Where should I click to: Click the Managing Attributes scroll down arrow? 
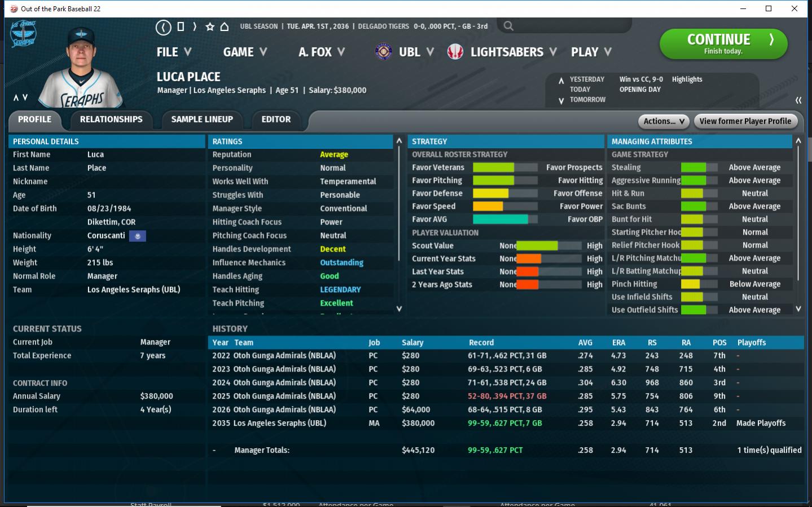click(x=798, y=308)
